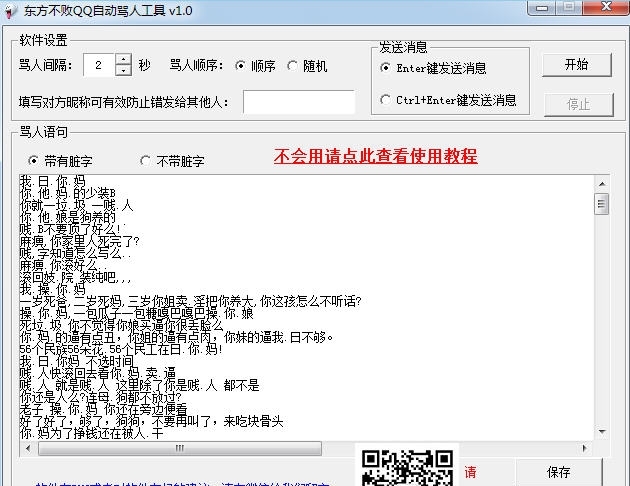Click the vertical scrollbar thumb

tap(601, 204)
